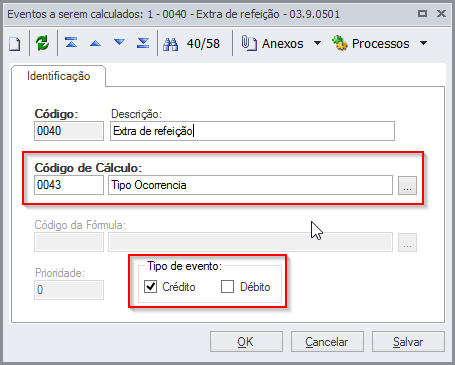Viewport: 455px width, 365px height.
Task: Click the Anexos paperclip icon
Action: coord(249,43)
